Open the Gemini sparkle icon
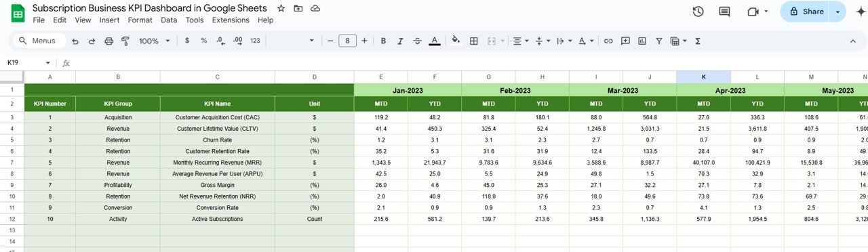 pos(861,12)
